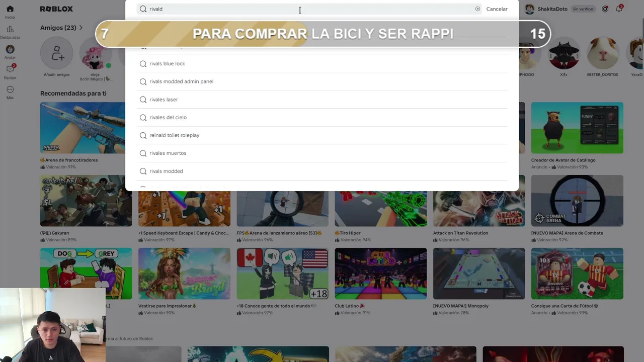Viewport: 644px width, 362px height.
Task: Open the Monopoly game thumbnail
Action: 479,274
